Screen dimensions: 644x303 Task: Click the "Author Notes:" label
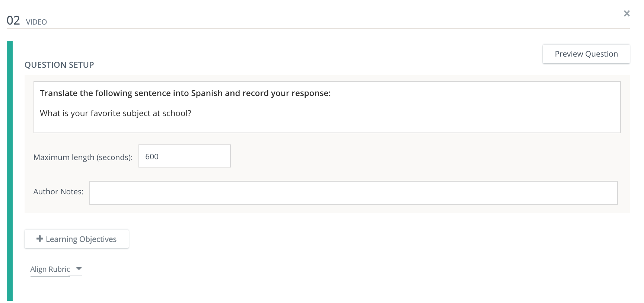point(58,192)
